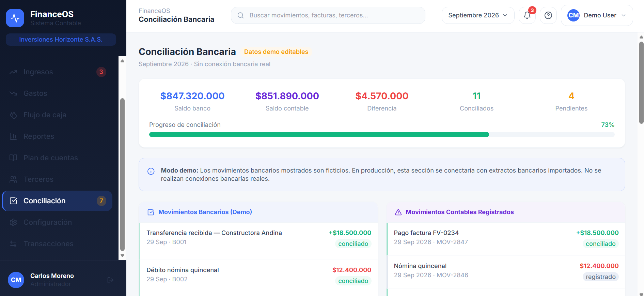The image size is (644, 296).
Task: Click the logout icon beside Carlos Moreno
Action: [x=110, y=280]
